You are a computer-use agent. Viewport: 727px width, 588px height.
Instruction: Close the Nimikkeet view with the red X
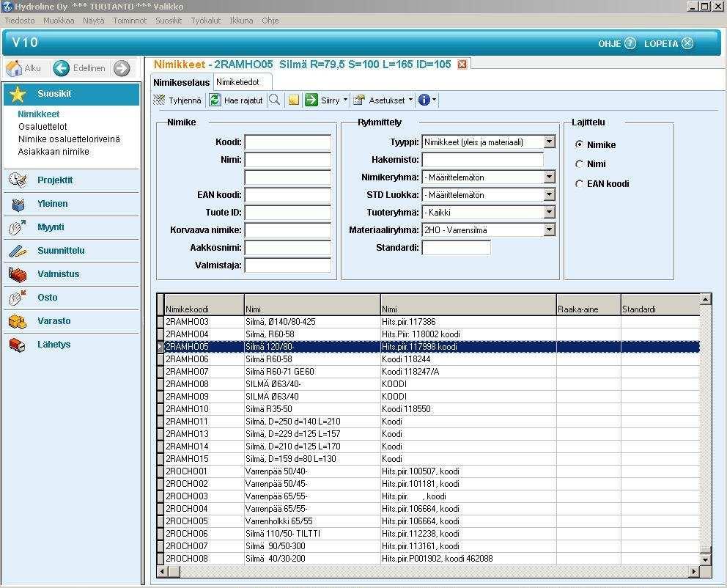point(462,65)
